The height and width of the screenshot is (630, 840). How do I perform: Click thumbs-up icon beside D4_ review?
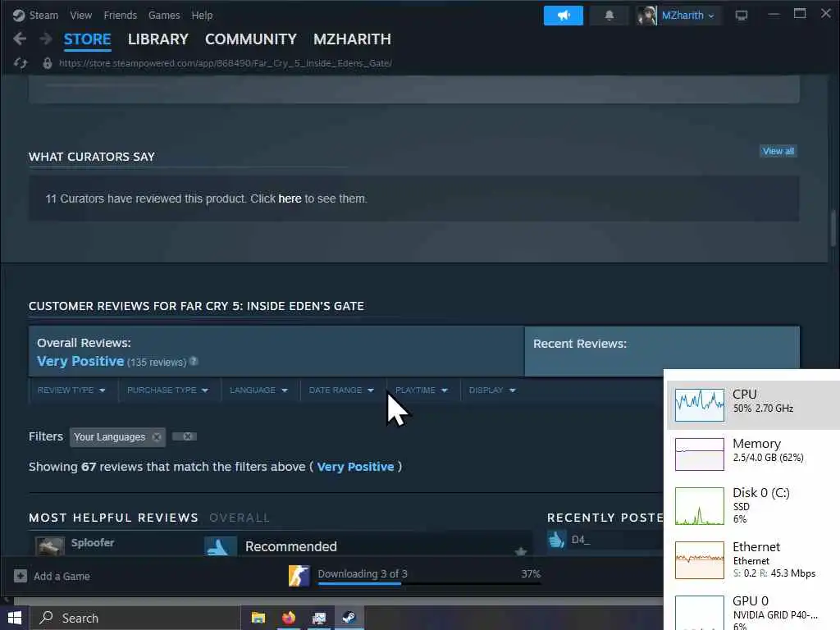pyautogui.click(x=557, y=540)
